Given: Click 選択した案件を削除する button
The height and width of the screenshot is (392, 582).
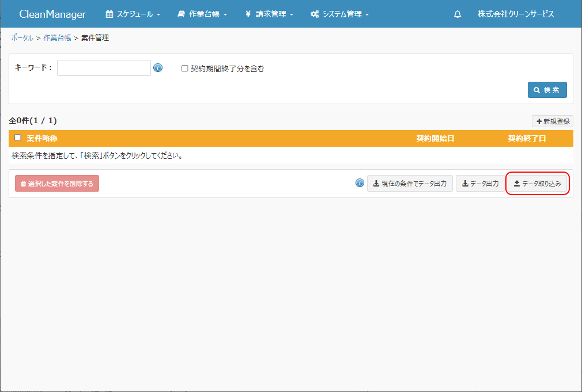Looking at the screenshot, I should coord(57,184).
